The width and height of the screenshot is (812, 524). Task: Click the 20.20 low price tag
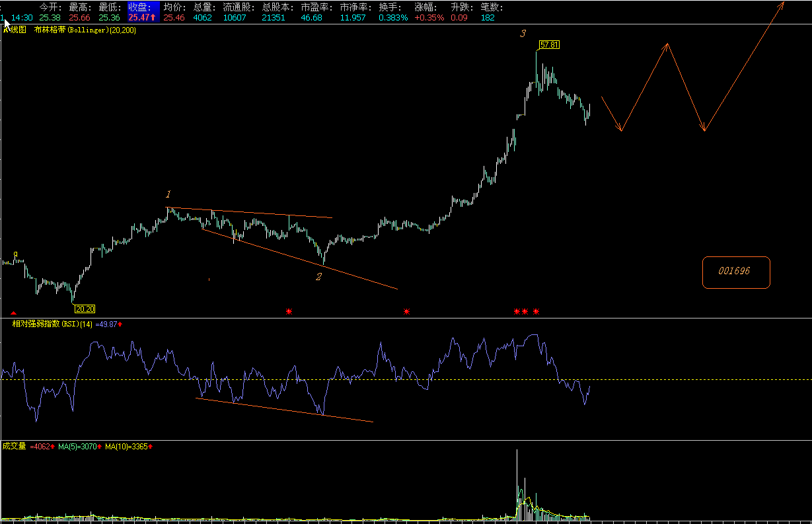[85, 309]
